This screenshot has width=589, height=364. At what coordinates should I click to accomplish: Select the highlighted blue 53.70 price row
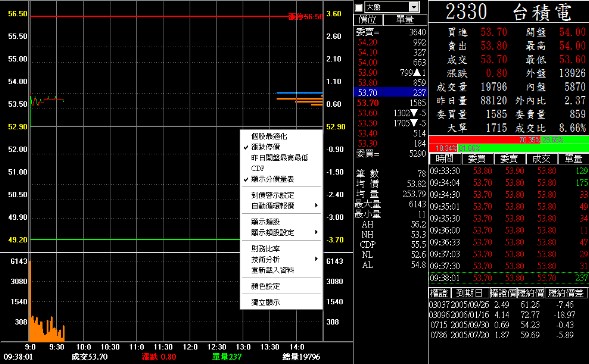[x=390, y=92]
